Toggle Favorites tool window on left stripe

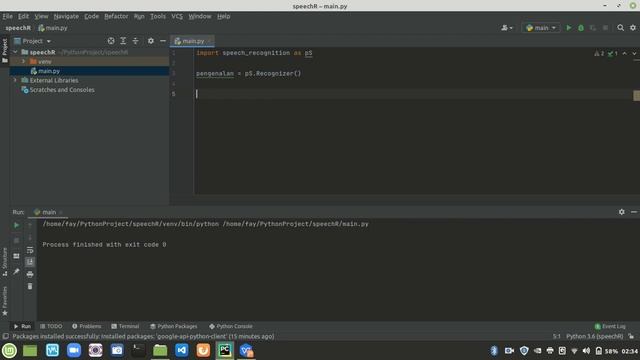point(4,301)
